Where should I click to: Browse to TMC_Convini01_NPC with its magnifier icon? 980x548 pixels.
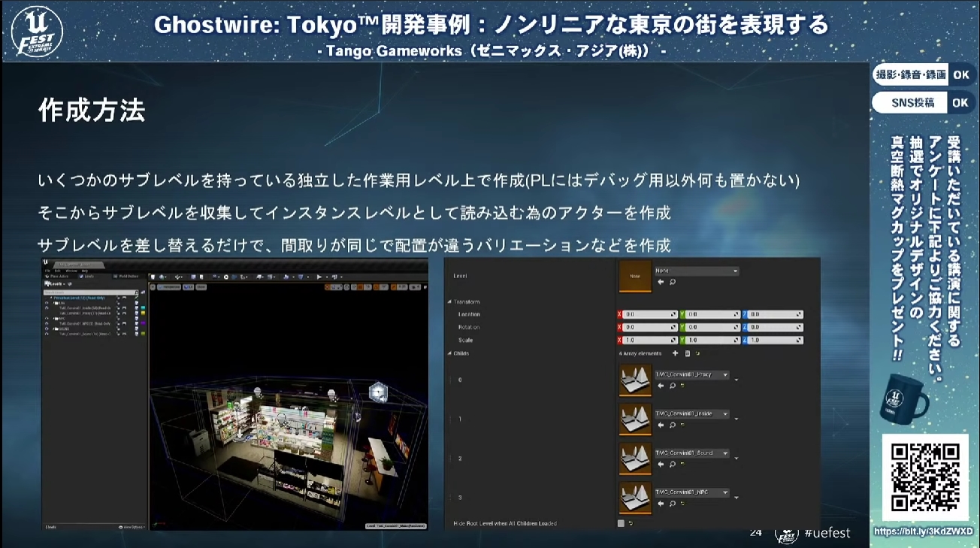point(672,504)
